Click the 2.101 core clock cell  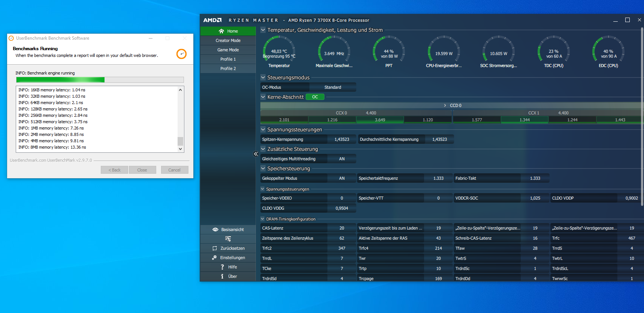tap(284, 120)
